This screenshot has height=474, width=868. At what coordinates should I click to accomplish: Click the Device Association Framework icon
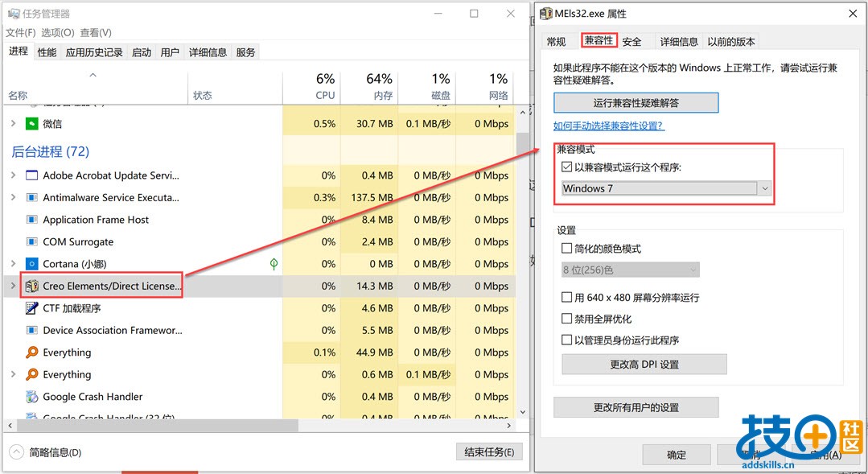pyautogui.click(x=31, y=331)
